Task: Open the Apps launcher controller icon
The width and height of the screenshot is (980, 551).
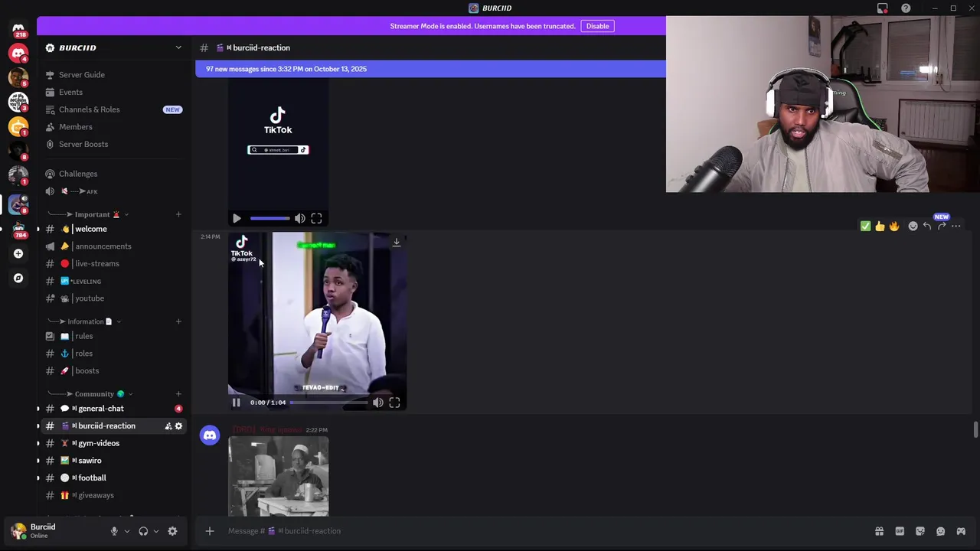Action: coord(961,531)
